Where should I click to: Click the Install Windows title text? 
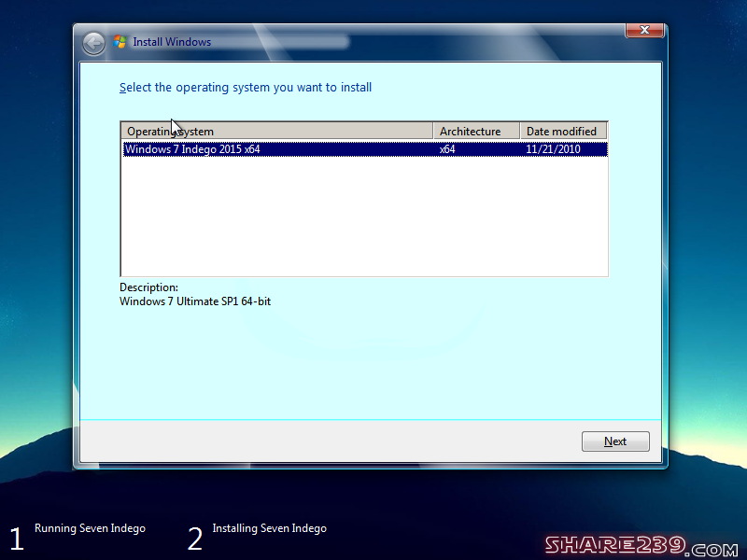(x=172, y=42)
